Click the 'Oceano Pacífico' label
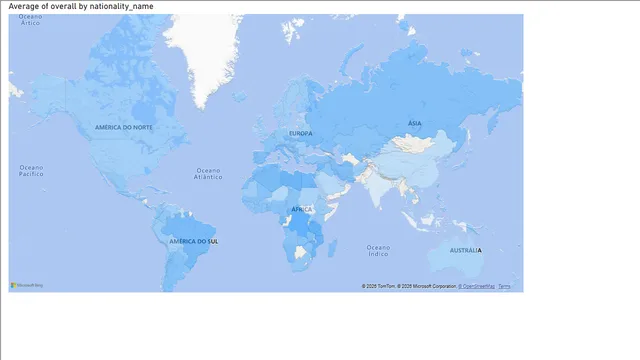 (x=31, y=171)
